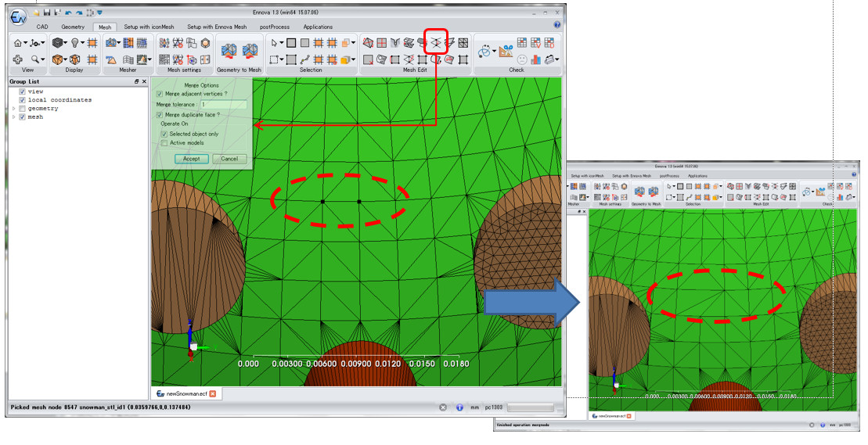
Task: Expand the mesh tree node
Action: coord(13,117)
